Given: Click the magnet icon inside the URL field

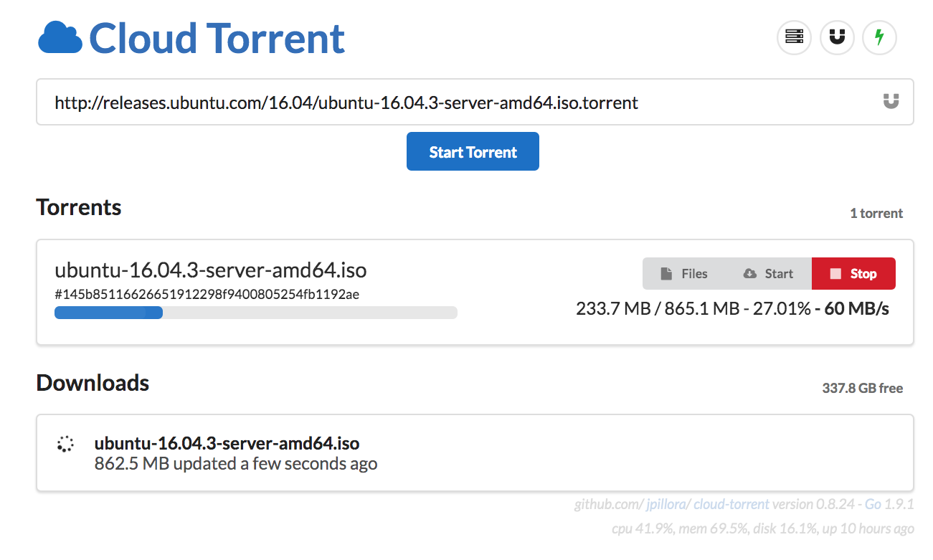Looking at the screenshot, I should point(891,102).
